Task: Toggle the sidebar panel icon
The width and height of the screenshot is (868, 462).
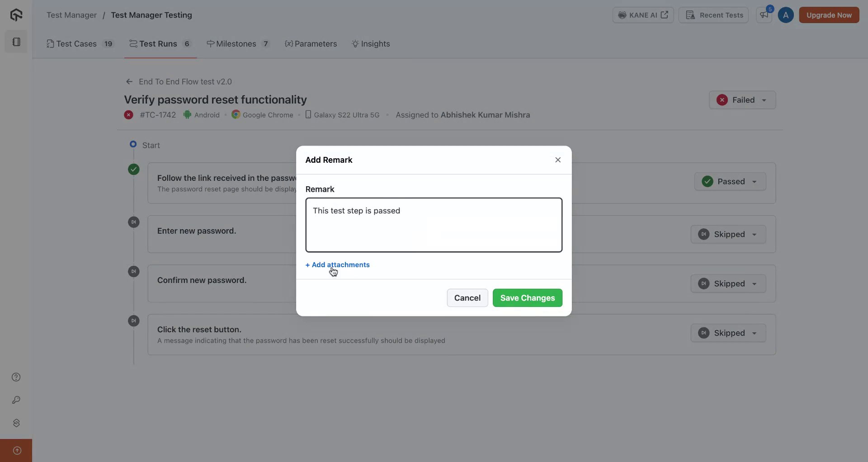Action: click(x=16, y=42)
